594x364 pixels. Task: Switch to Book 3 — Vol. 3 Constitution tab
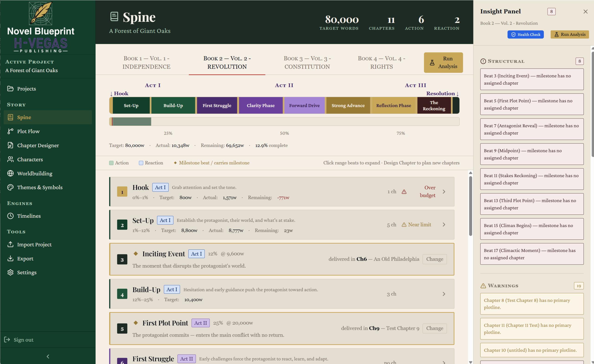coord(307,63)
